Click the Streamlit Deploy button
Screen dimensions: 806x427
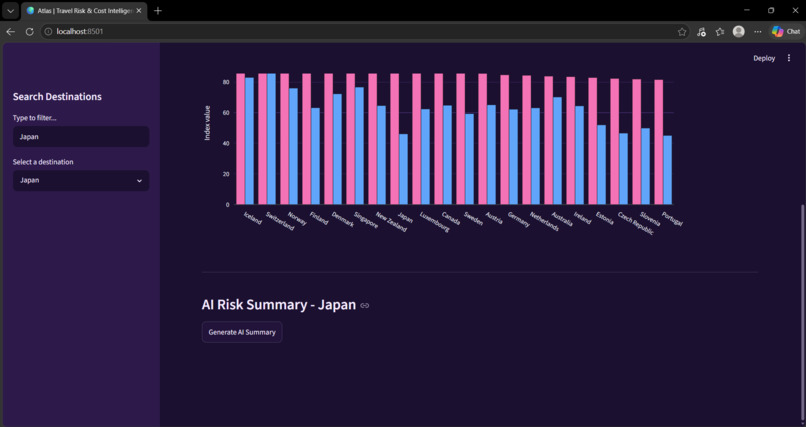764,58
